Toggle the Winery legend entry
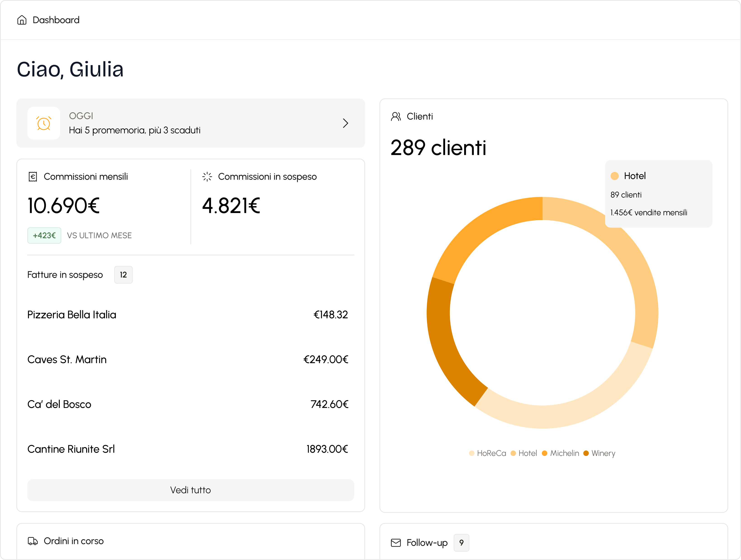 [x=599, y=453]
